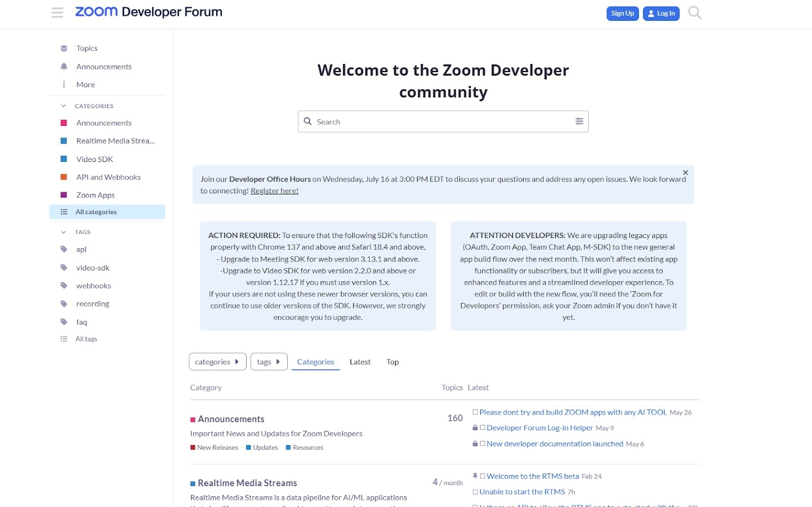Select API and Webhooks category in sidebar
The image size is (812, 507).
109,177
